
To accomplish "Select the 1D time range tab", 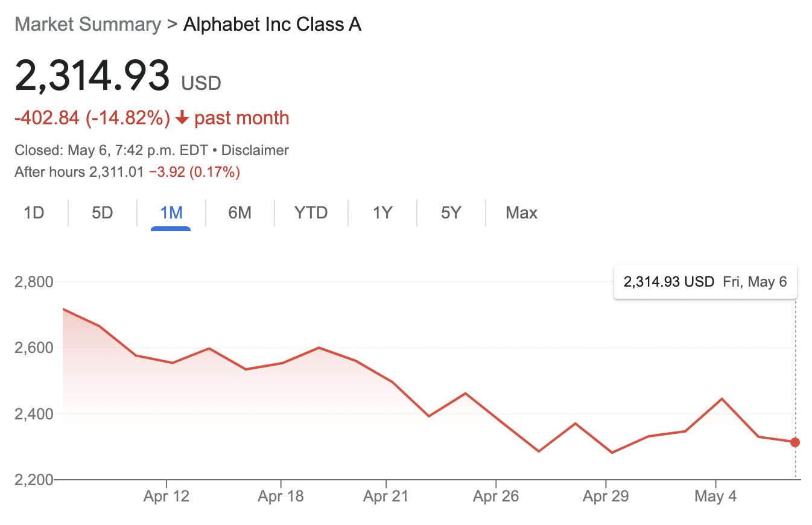I will pos(34,213).
